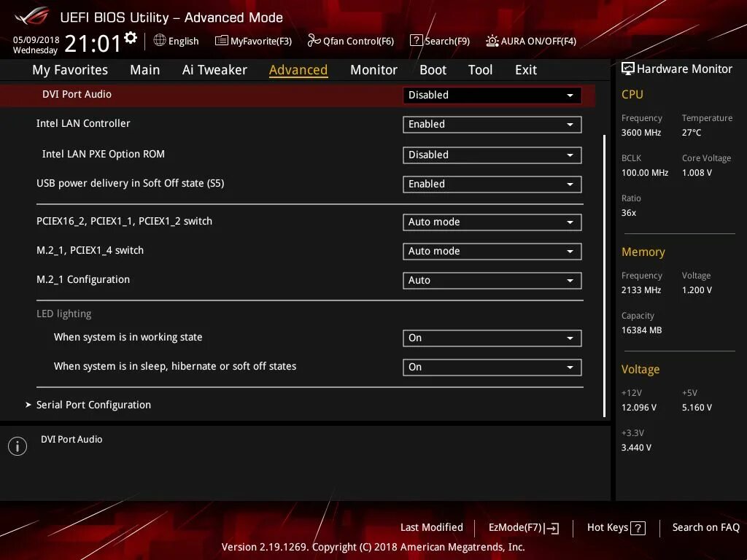Select DVI Port Audio row label
Viewport: 747px width, 560px height.
click(x=77, y=94)
